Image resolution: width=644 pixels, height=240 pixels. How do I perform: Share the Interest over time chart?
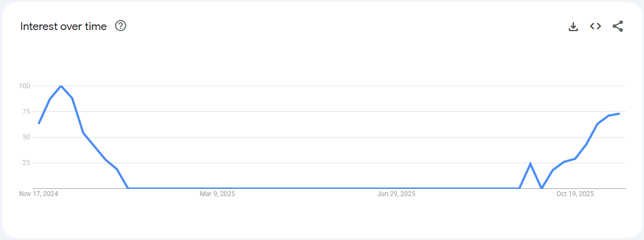tap(618, 26)
